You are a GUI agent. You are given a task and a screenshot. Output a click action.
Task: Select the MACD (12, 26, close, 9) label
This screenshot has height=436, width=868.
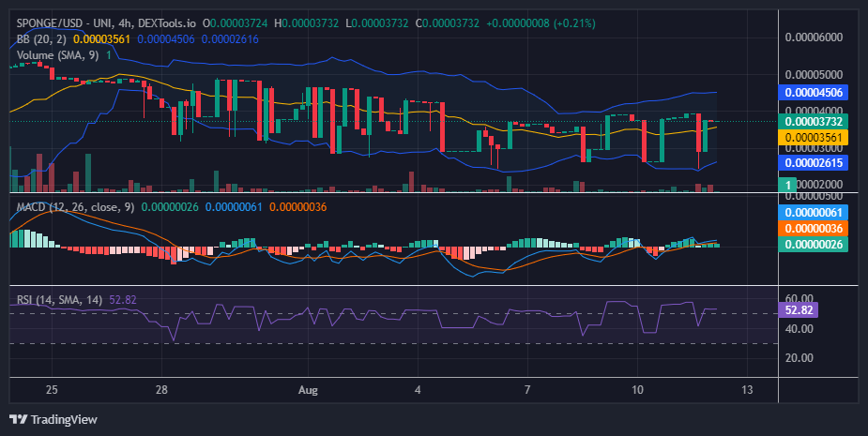coord(75,207)
